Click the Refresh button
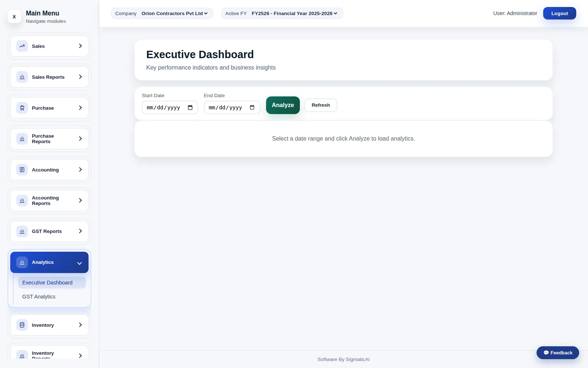Image resolution: width=588 pixels, height=368 pixels. [x=321, y=105]
